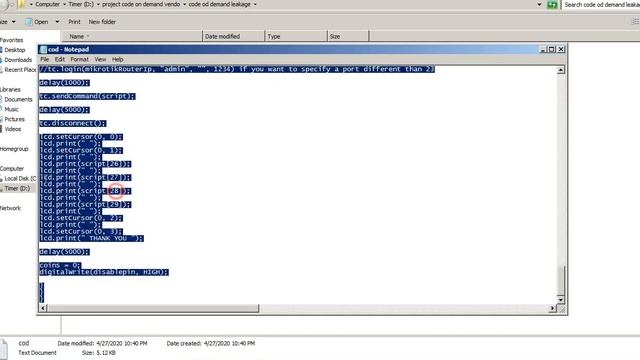Sort files by Type column

[x=296, y=36]
